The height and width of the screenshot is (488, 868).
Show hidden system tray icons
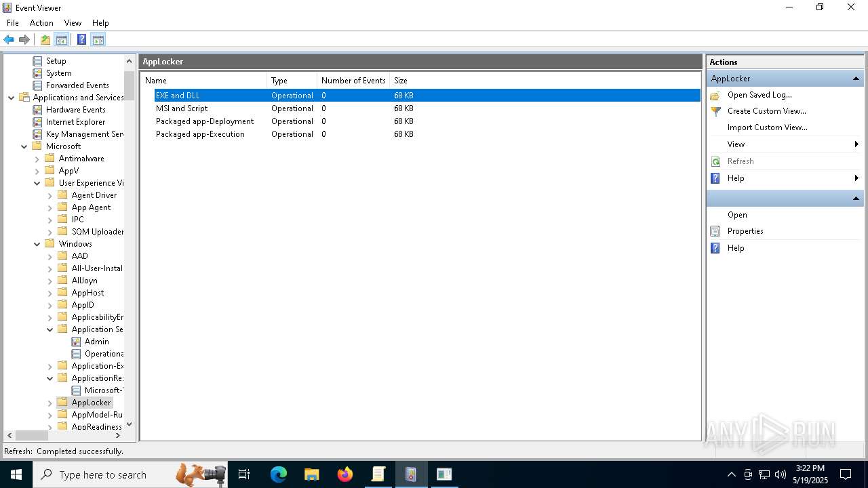click(731, 474)
